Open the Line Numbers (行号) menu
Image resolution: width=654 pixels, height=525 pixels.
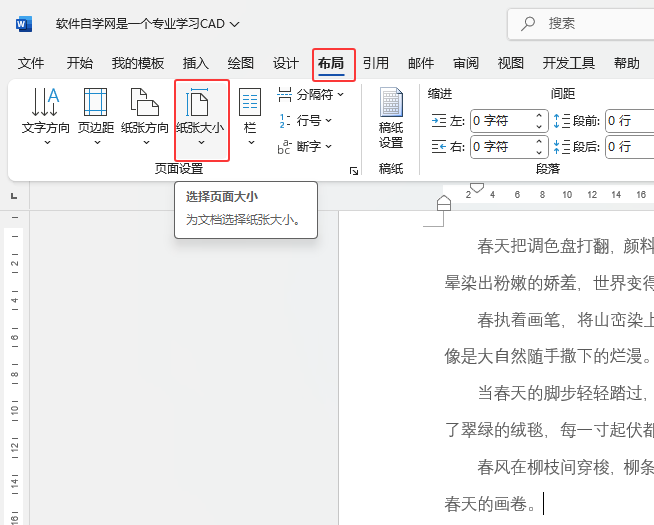coord(305,121)
